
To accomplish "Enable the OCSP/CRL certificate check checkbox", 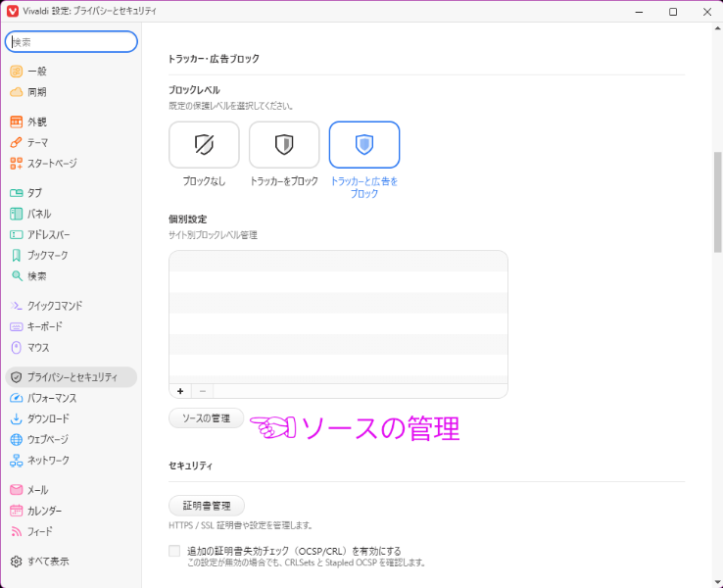I will click(174, 551).
